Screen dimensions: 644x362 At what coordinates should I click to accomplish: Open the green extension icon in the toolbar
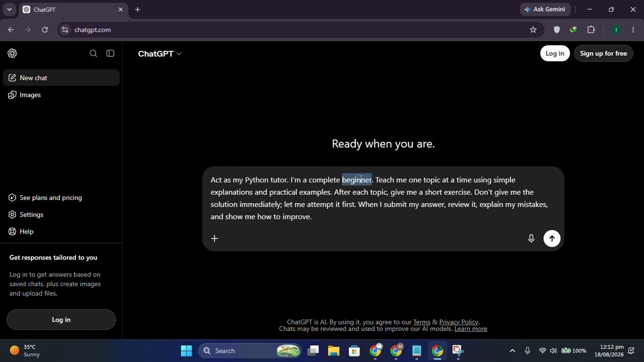tap(573, 30)
